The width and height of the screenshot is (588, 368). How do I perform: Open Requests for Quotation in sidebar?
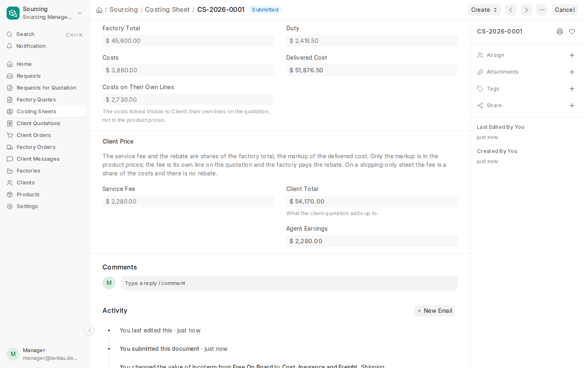click(x=45, y=88)
